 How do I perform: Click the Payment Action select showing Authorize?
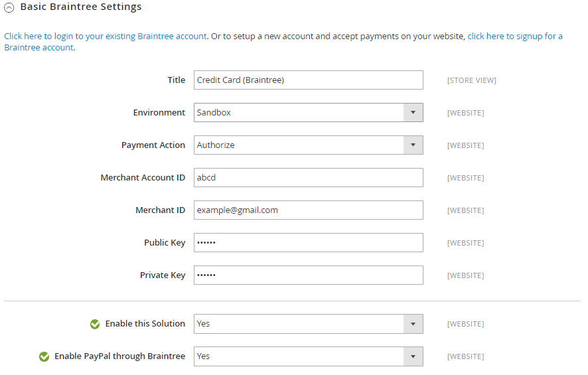pyautogui.click(x=299, y=145)
